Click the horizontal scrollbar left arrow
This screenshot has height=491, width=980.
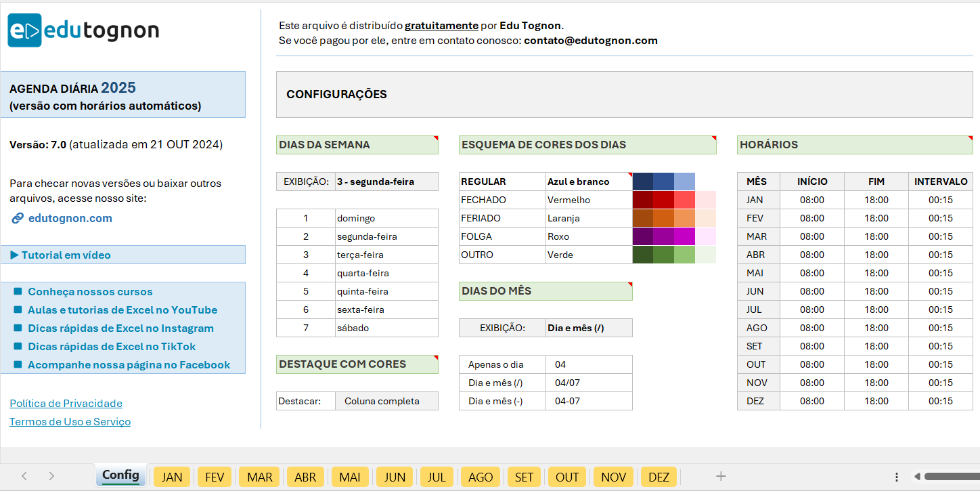[x=916, y=477]
